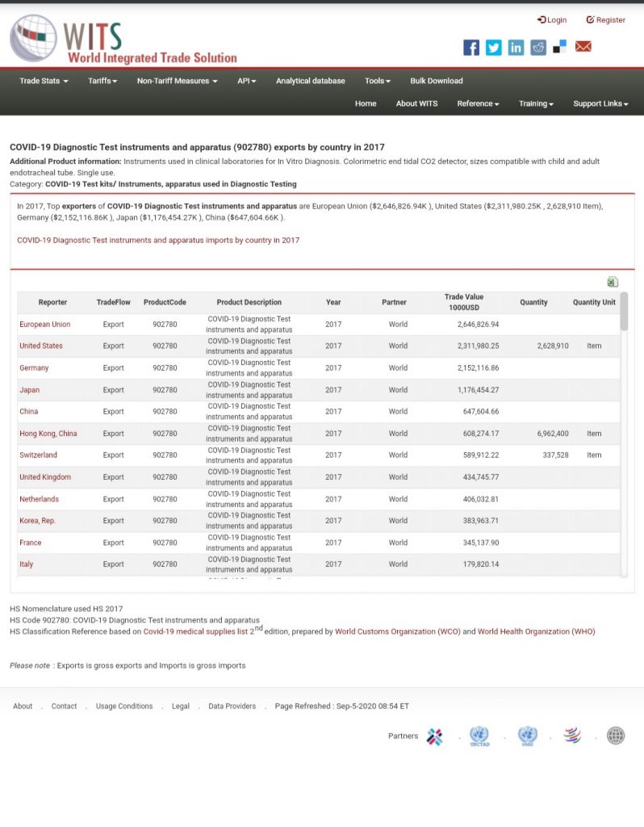Expand the Trade Stats dropdown menu
This screenshot has height=827, width=644.
[x=44, y=81]
